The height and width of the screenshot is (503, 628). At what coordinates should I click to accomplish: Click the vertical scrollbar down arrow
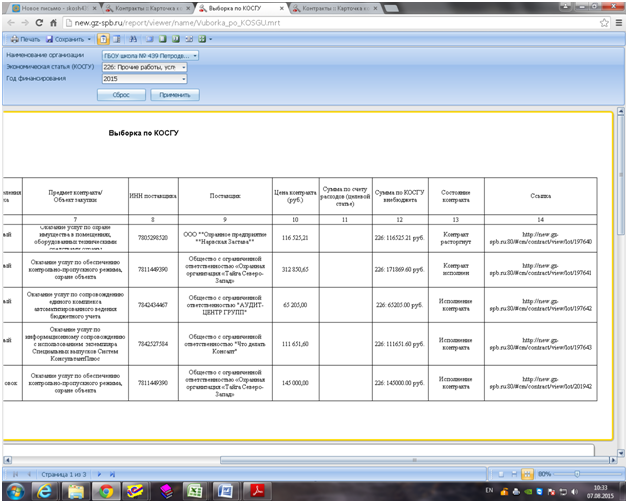[621, 453]
